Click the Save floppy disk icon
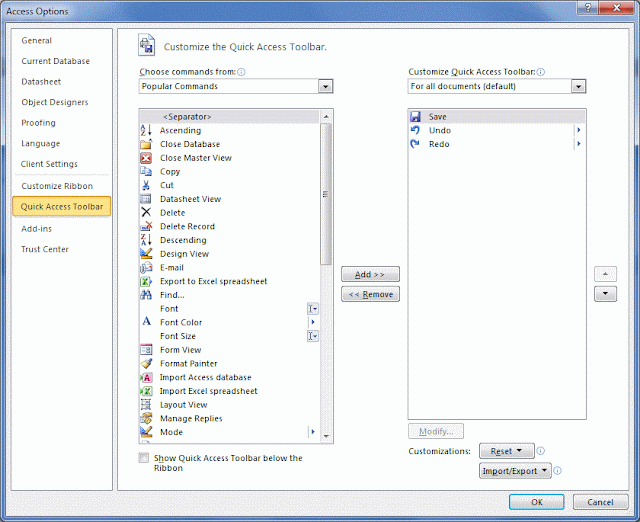Screen dimensions: 640x522 (x=416, y=117)
